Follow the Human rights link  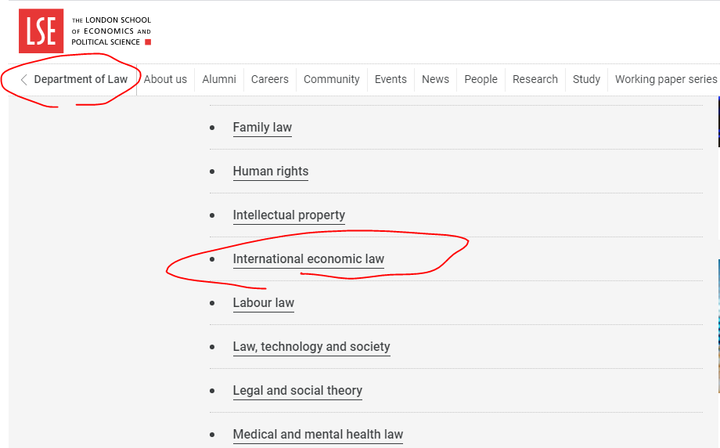click(270, 171)
